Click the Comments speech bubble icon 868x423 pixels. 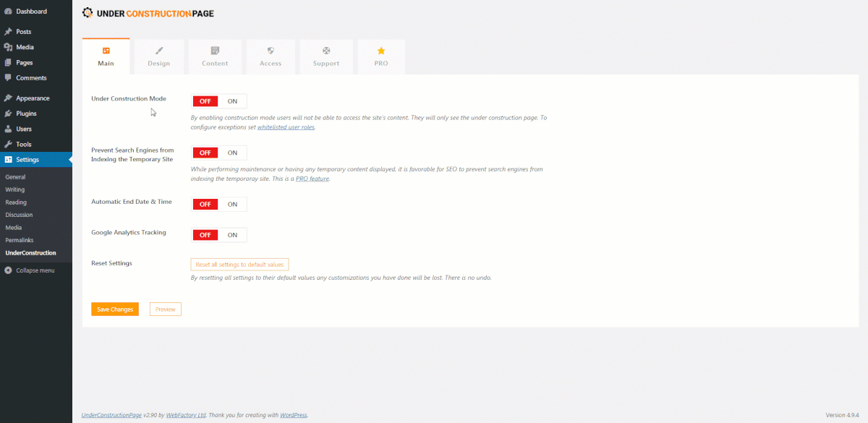tap(8, 78)
